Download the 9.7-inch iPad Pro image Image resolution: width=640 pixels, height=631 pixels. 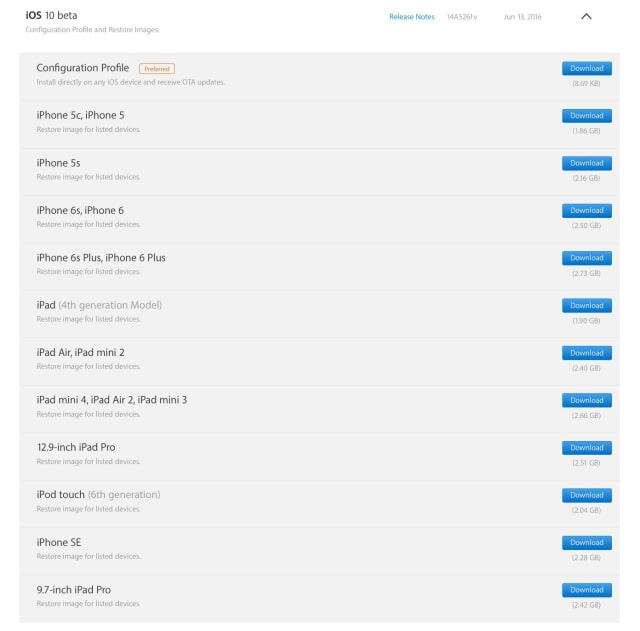(x=586, y=590)
